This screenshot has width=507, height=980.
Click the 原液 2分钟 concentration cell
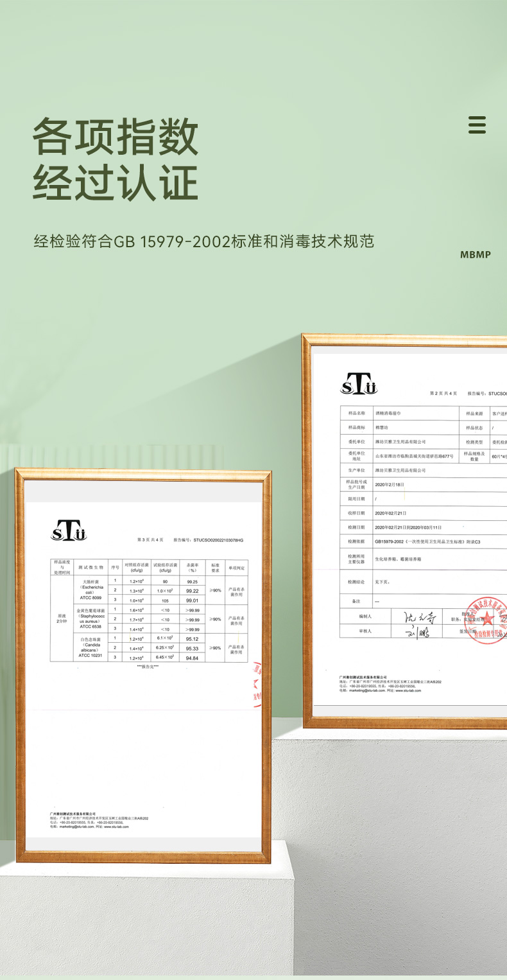61,619
